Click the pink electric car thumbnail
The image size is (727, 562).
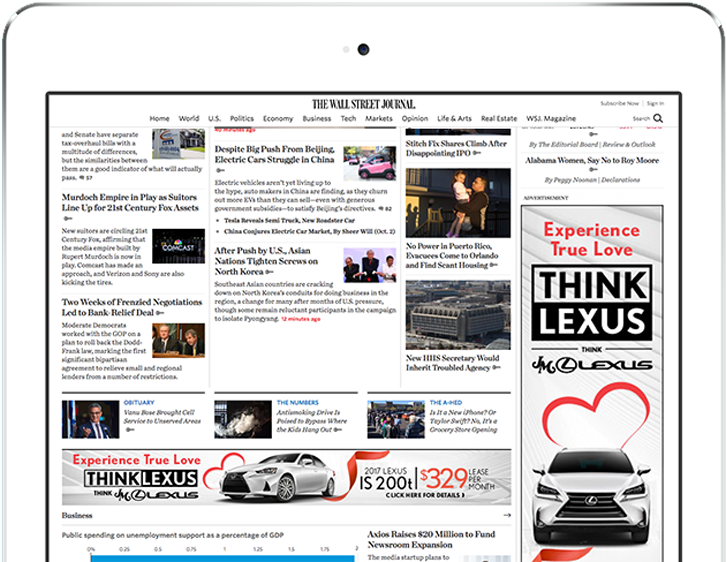(x=370, y=163)
